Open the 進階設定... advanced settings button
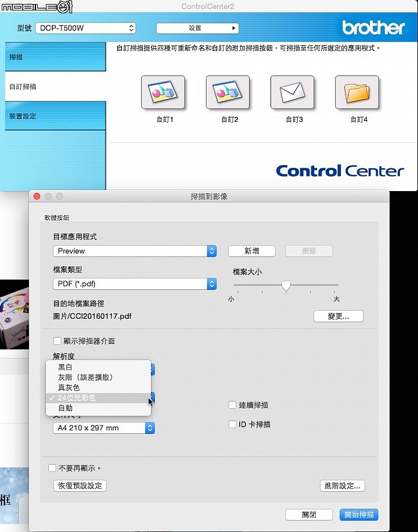418x532 pixels. point(343,486)
